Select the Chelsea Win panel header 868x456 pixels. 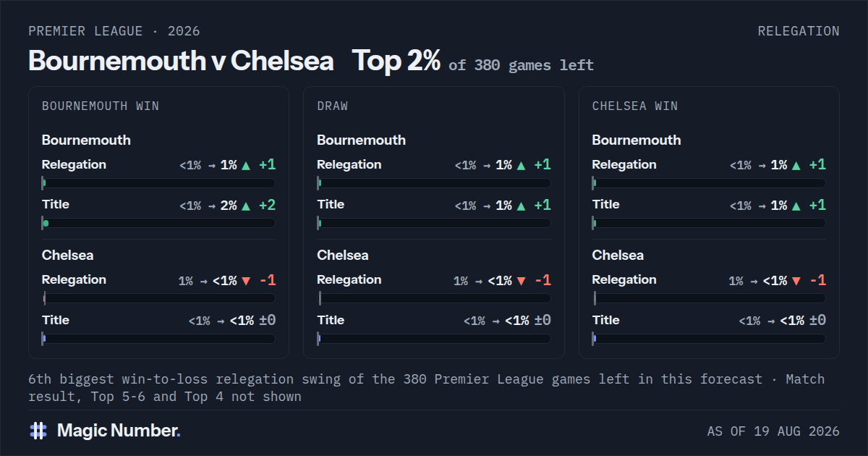[x=635, y=106]
